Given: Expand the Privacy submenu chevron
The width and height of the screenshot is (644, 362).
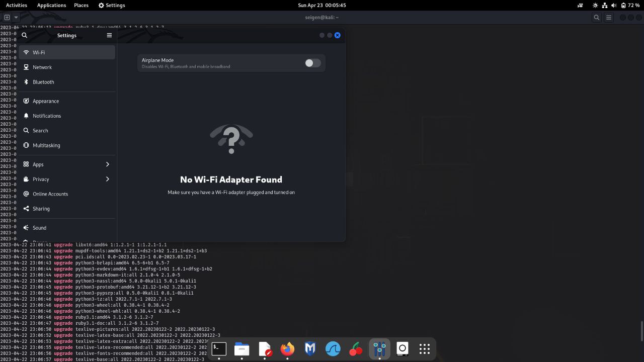Looking at the screenshot, I should point(107,179).
